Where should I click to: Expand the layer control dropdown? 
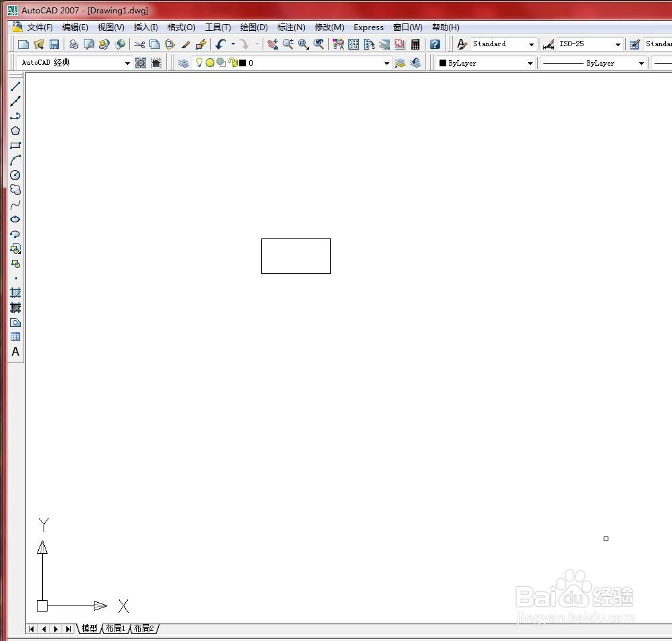387,63
